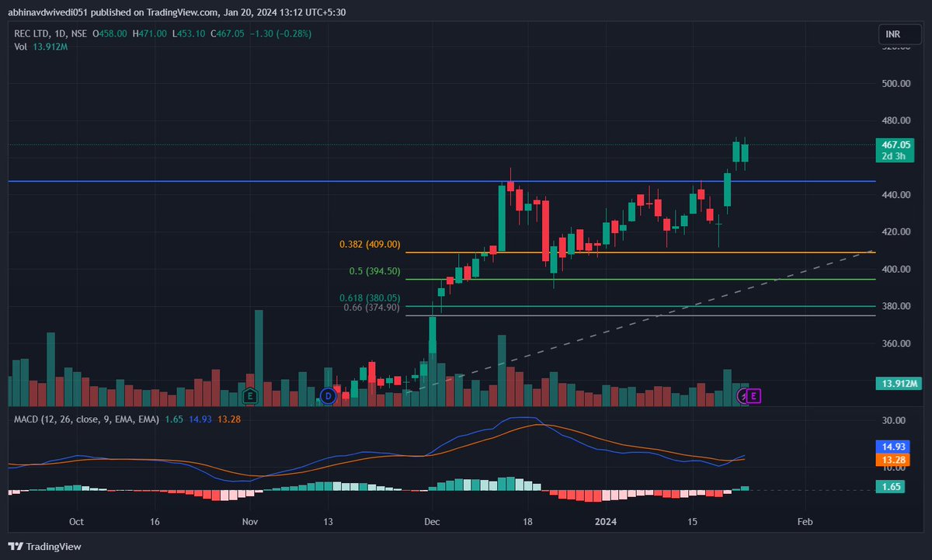Click the Nov date on time axis
Screen dimensions: 932x560
click(x=249, y=522)
